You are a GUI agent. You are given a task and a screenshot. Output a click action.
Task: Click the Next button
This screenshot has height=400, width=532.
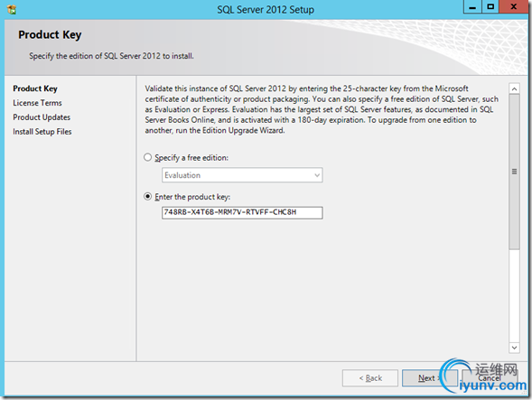click(430, 378)
